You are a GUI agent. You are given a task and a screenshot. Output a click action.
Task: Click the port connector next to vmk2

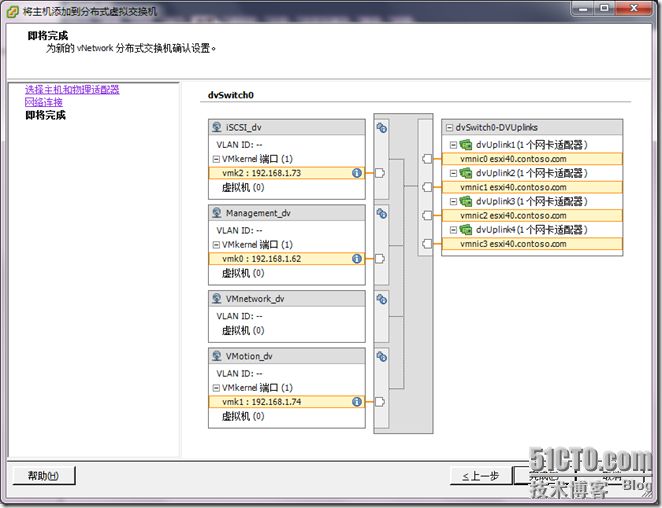[380, 173]
